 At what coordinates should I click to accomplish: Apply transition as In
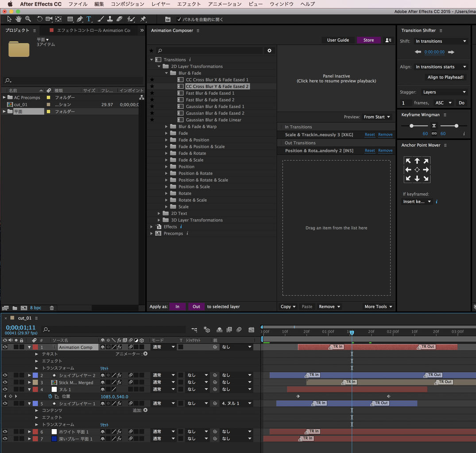(x=177, y=307)
